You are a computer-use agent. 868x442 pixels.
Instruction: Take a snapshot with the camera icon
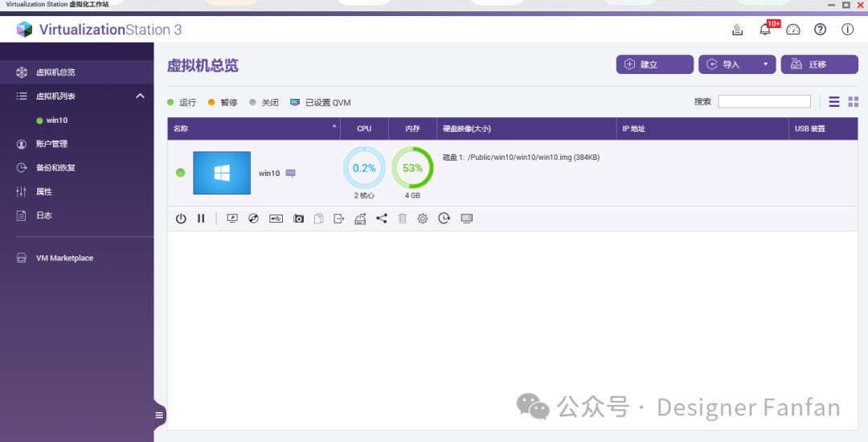(x=299, y=219)
